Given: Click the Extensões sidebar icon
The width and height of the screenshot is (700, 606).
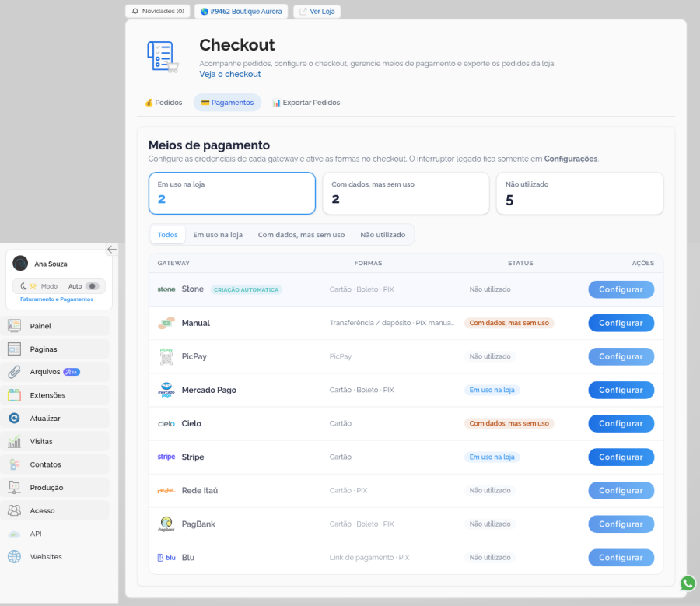Looking at the screenshot, I should (x=14, y=395).
